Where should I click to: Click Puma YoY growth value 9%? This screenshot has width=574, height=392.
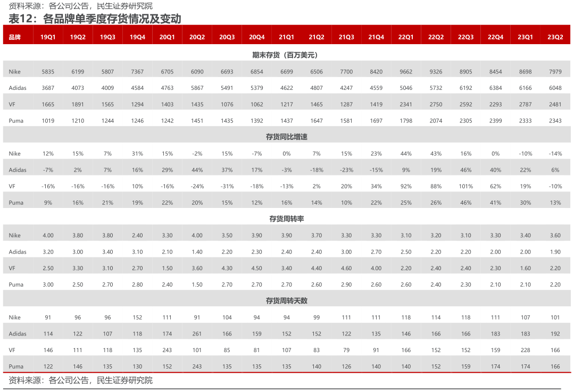tap(48, 203)
